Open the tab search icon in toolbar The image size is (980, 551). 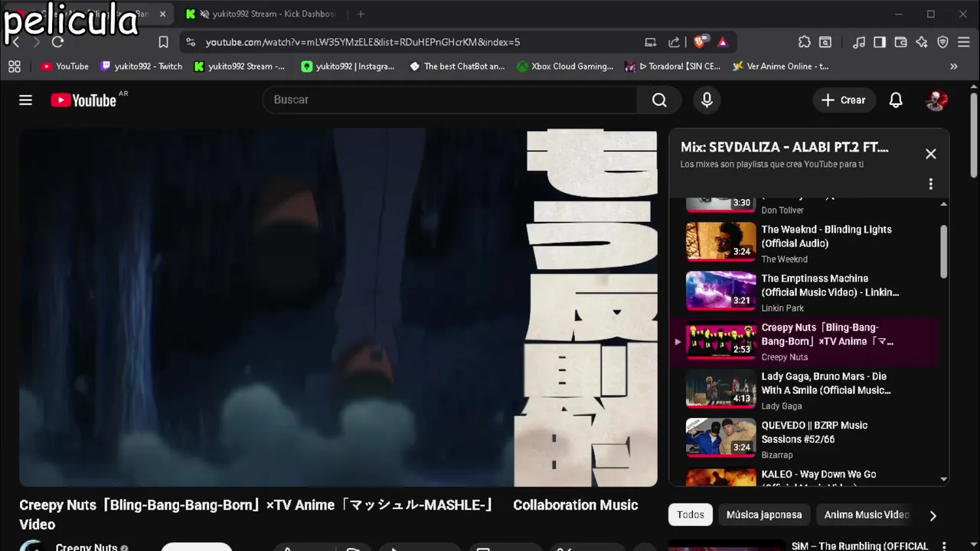click(825, 42)
